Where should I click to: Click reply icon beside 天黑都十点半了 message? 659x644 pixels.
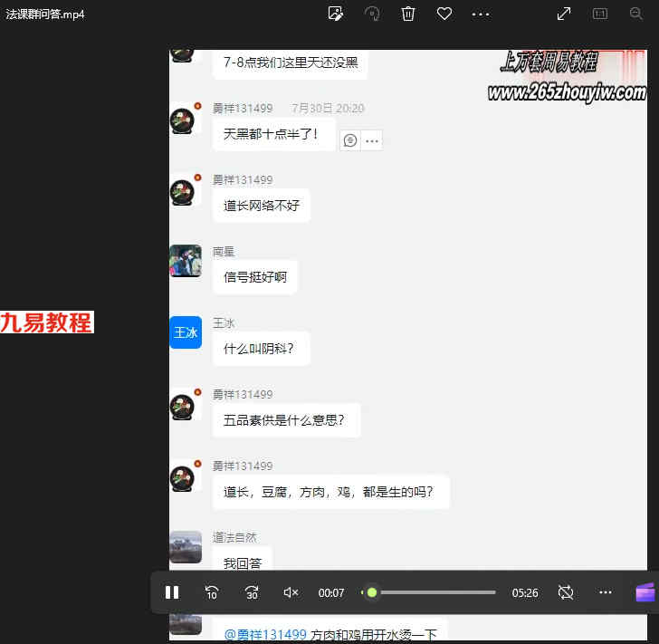click(x=349, y=140)
